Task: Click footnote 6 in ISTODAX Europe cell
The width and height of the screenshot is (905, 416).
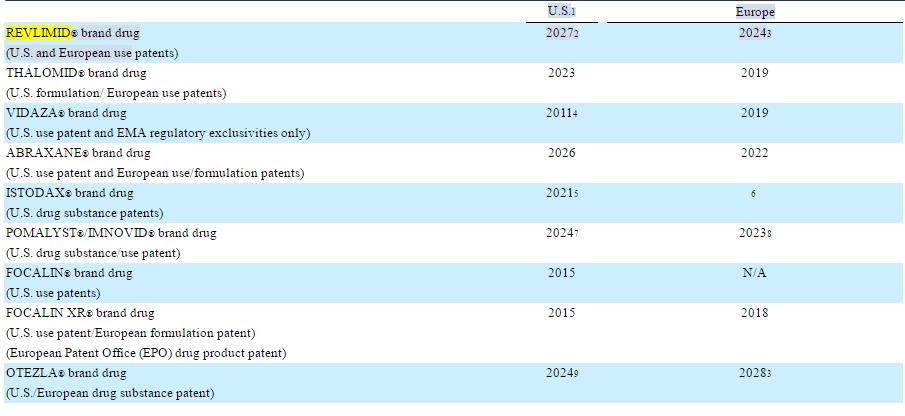Action: tap(752, 194)
